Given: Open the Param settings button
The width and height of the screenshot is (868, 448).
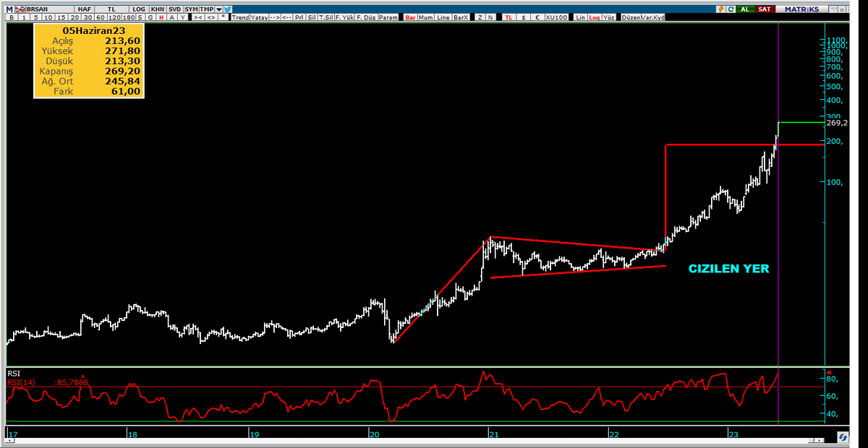Looking at the screenshot, I should (x=388, y=17).
